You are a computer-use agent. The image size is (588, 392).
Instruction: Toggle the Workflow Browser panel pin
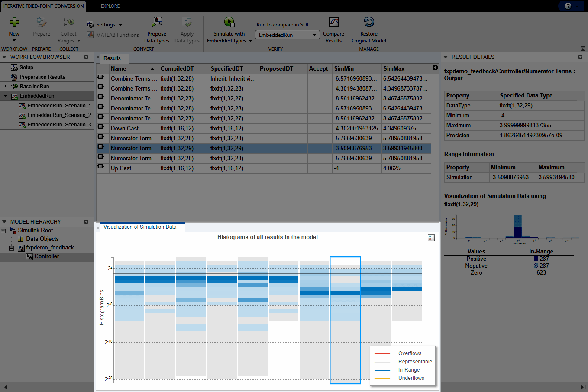(86, 57)
